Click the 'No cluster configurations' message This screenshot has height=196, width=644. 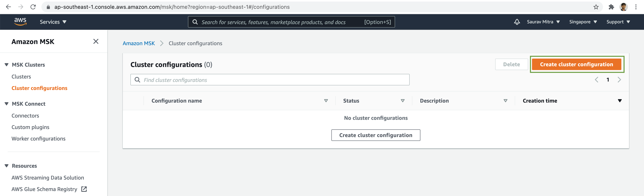tap(376, 118)
